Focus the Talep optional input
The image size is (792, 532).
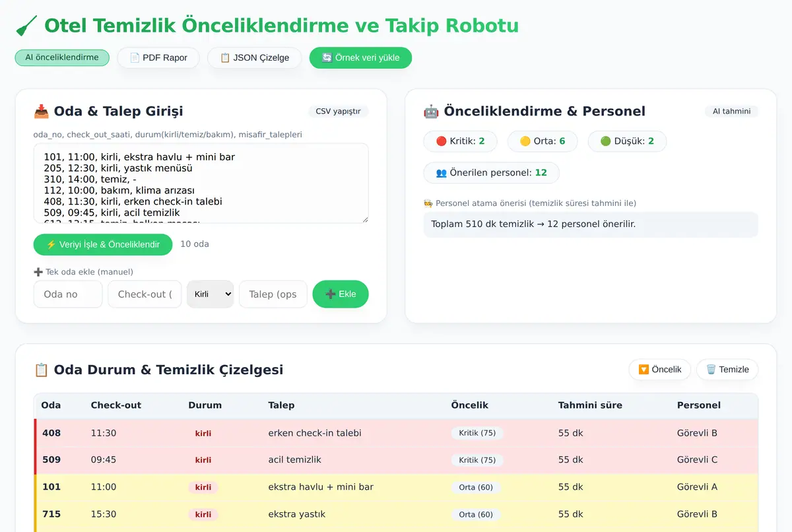(273, 294)
